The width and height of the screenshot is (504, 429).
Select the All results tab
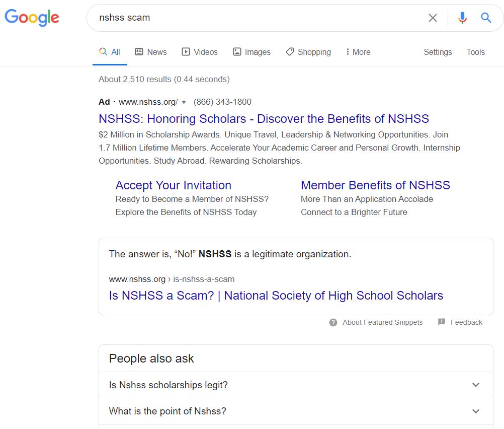[x=110, y=52]
